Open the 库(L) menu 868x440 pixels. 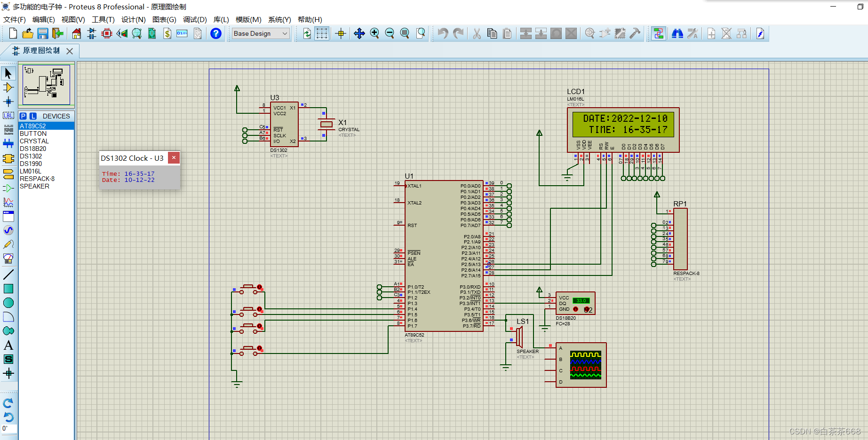click(x=221, y=19)
